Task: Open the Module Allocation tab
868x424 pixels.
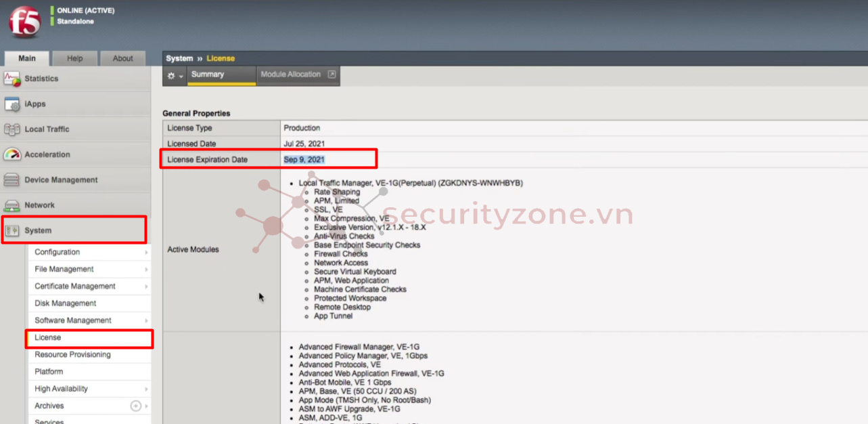Action: click(x=291, y=75)
